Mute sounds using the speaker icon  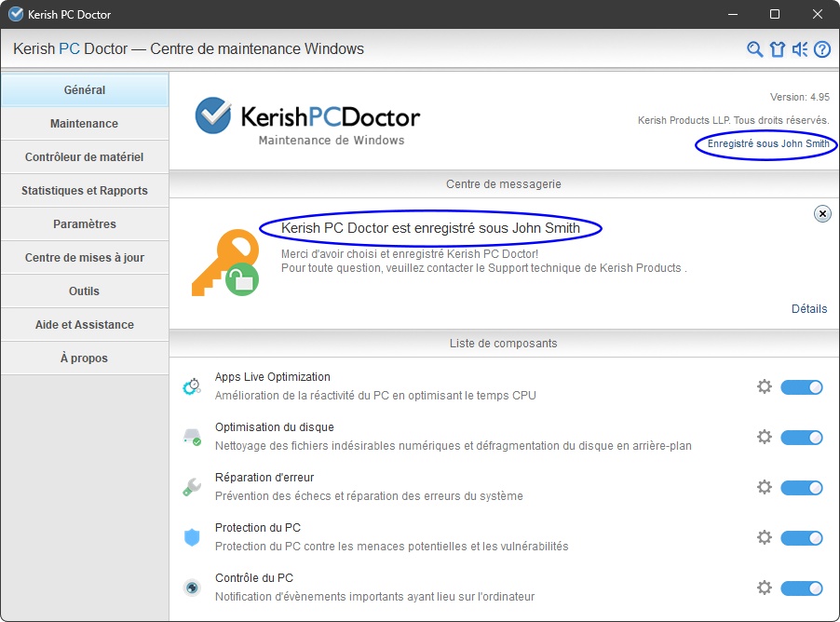click(800, 49)
